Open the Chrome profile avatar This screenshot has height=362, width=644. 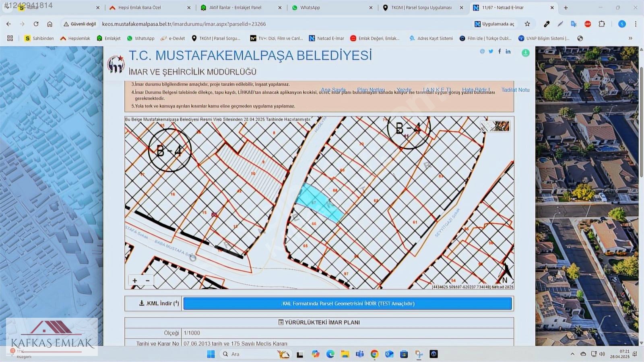(622, 24)
